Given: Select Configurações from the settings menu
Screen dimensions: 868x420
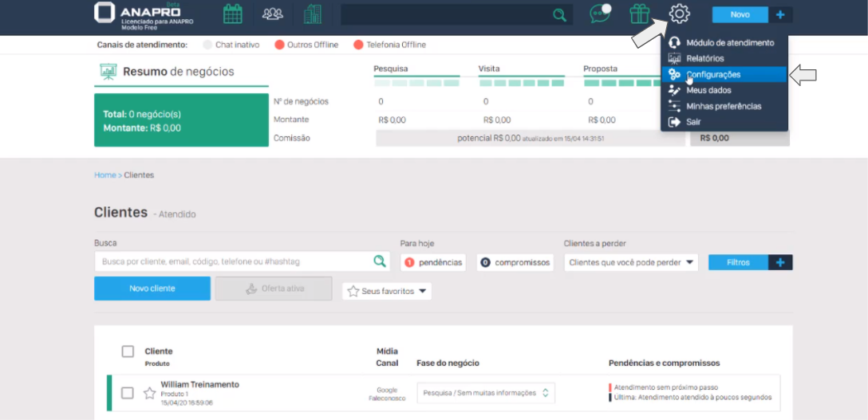Looking at the screenshot, I should 713,74.
